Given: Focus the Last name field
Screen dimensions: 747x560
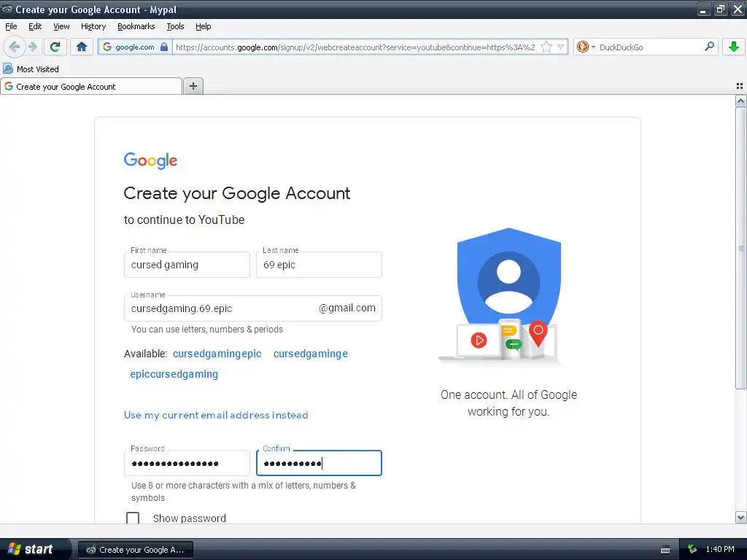Looking at the screenshot, I should click(x=319, y=265).
